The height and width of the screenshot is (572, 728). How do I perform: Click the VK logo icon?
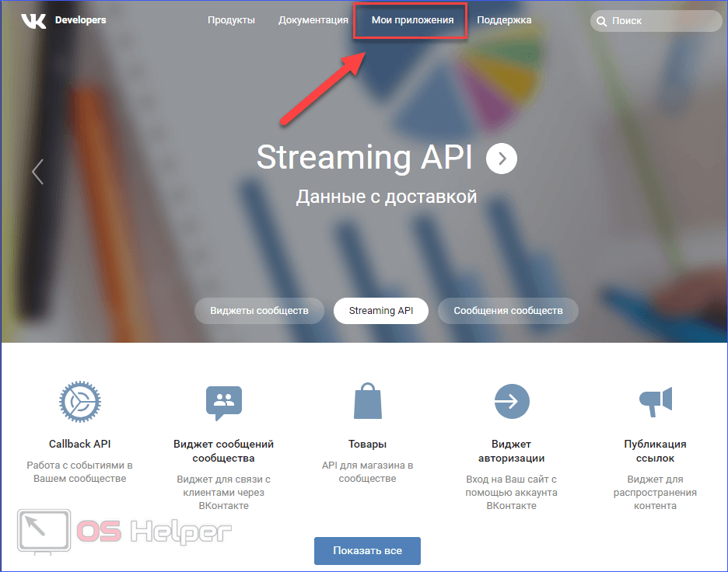click(x=33, y=20)
